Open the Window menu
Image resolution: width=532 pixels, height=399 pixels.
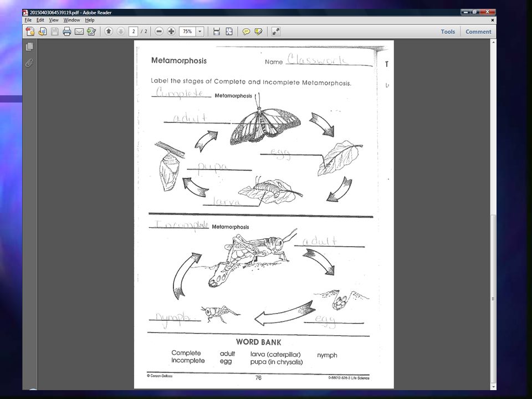(71, 20)
